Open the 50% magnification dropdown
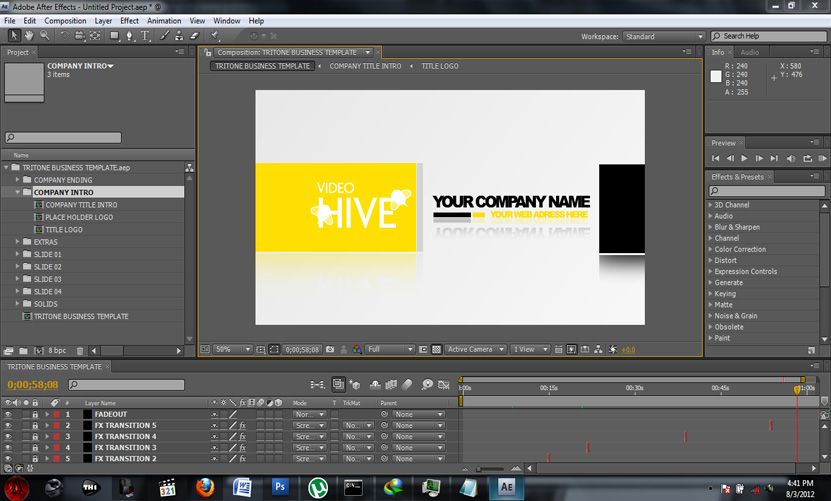 [233, 349]
